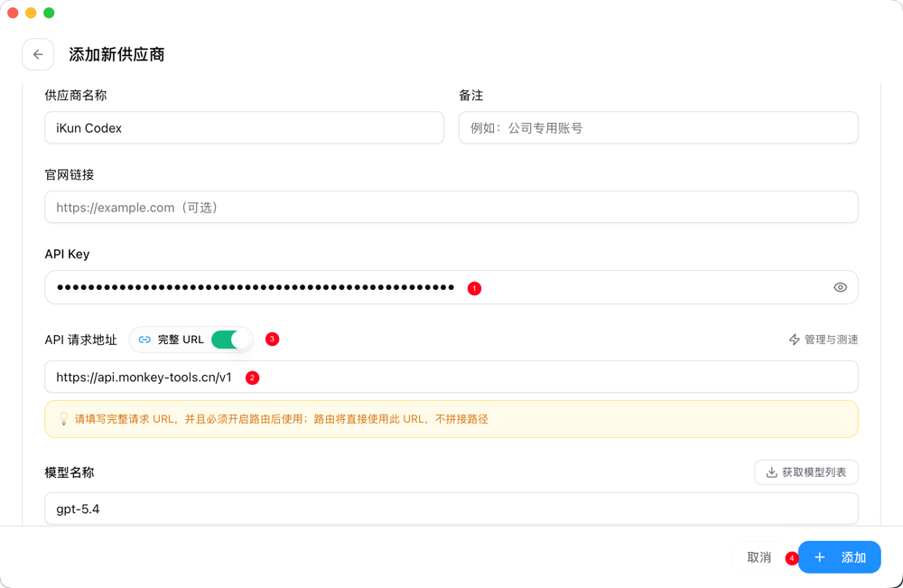The image size is (903, 588).
Task: Click the 模型名称 label
Action: pyautogui.click(x=70, y=472)
